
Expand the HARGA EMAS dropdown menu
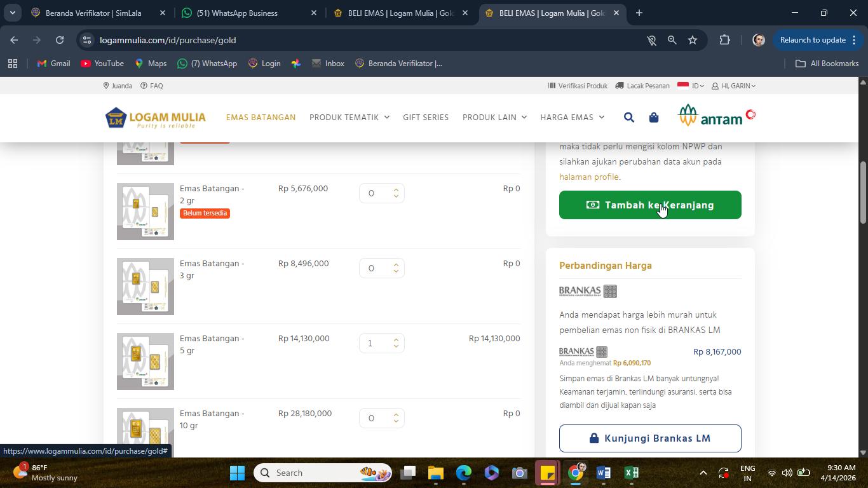pos(573,118)
